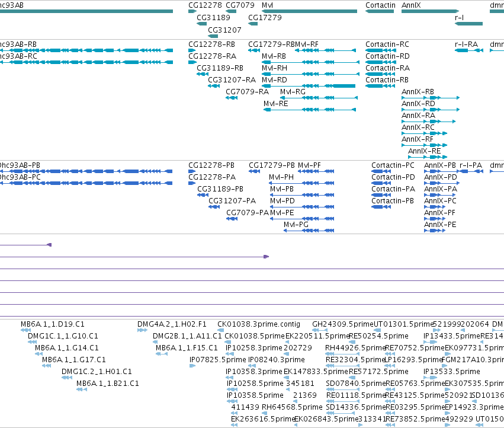The height and width of the screenshot is (428, 504).
Task: Click protein Mvl-PH
Action: [x=301, y=183]
